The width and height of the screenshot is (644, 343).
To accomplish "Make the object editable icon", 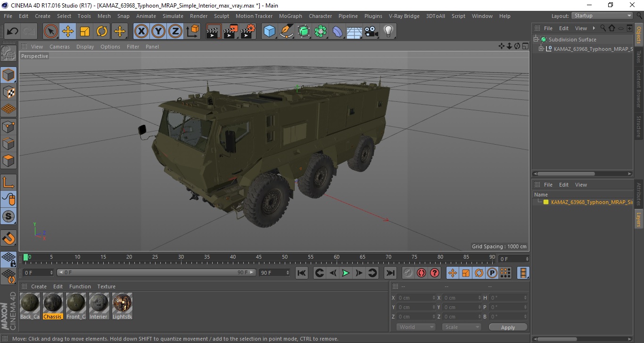I will point(8,53).
